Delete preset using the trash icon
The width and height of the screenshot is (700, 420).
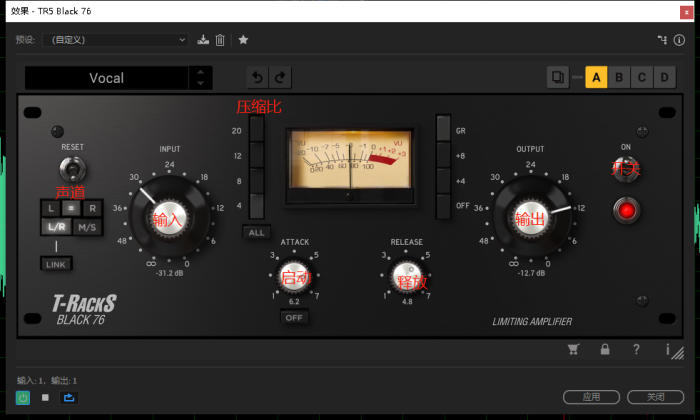[220, 40]
